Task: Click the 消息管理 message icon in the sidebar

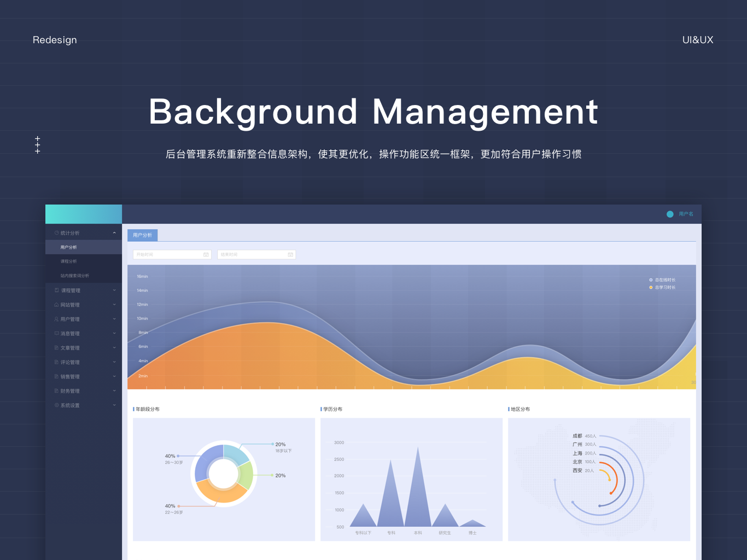Action: coord(56,333)
